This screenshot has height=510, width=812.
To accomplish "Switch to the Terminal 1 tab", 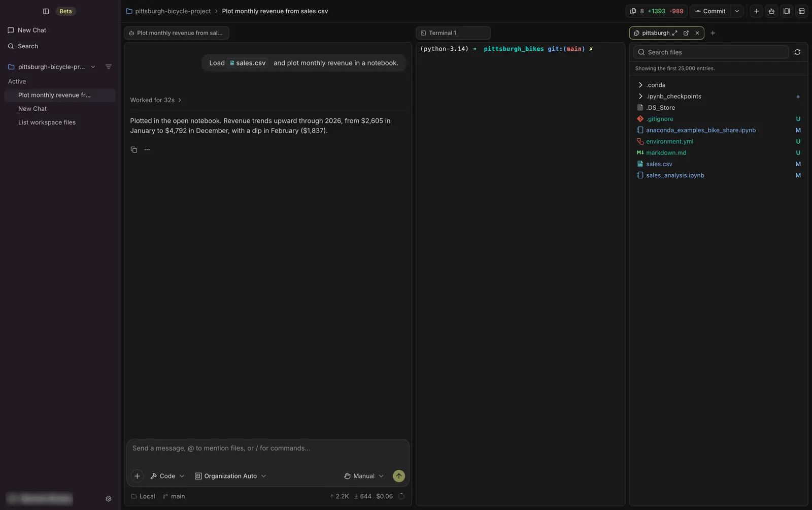I will point(453,33).
